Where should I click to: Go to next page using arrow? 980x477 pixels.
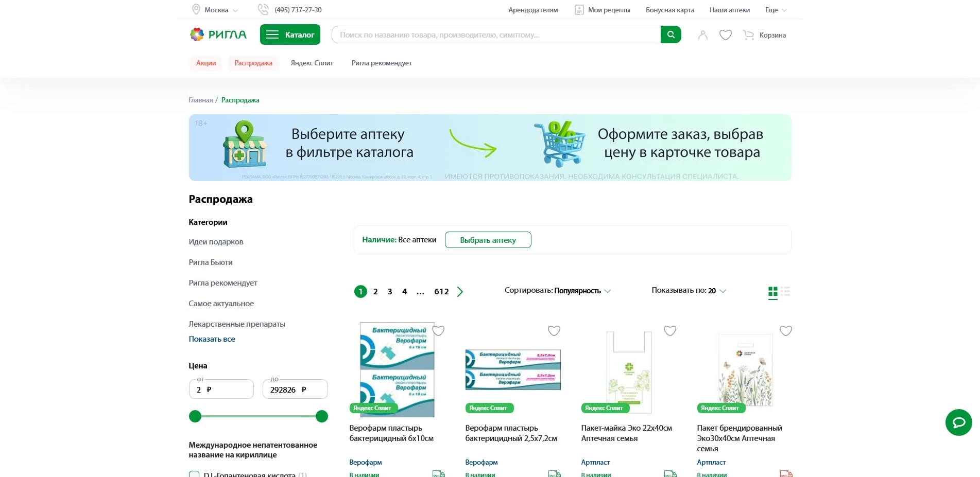[460, 292]
